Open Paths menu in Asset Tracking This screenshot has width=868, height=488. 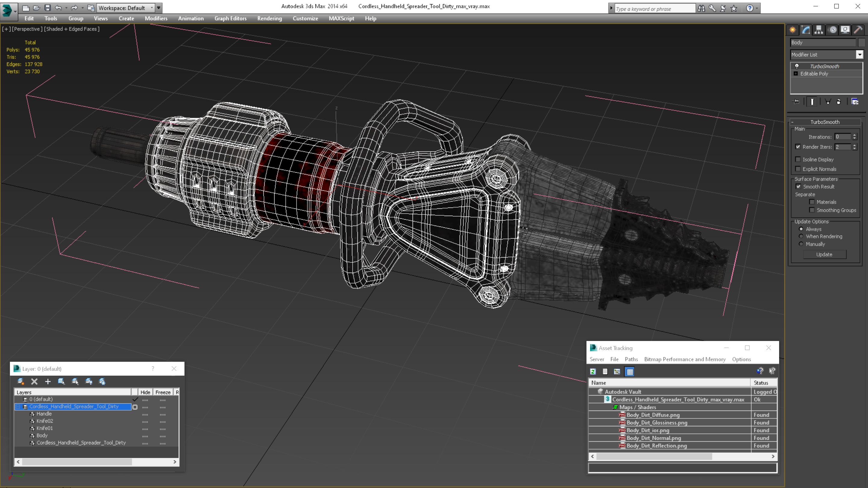[631, 359]
